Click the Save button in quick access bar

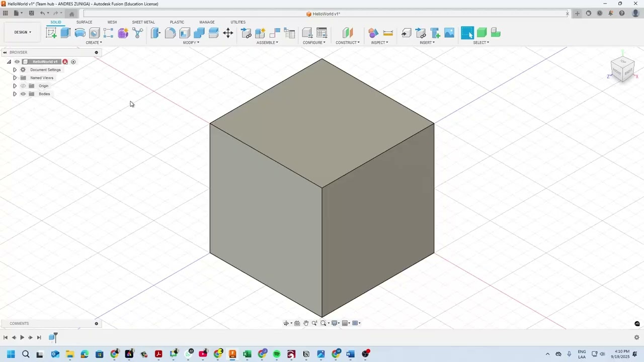point(31,13)
